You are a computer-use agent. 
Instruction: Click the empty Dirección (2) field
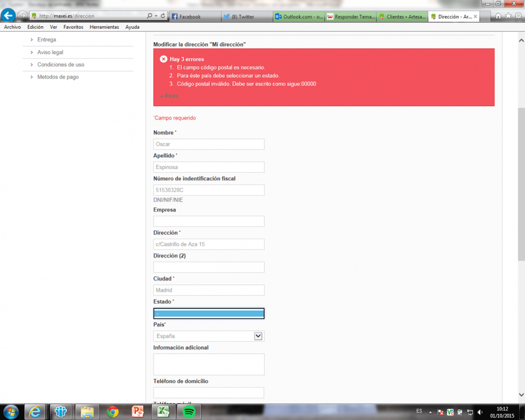(209, 267)
